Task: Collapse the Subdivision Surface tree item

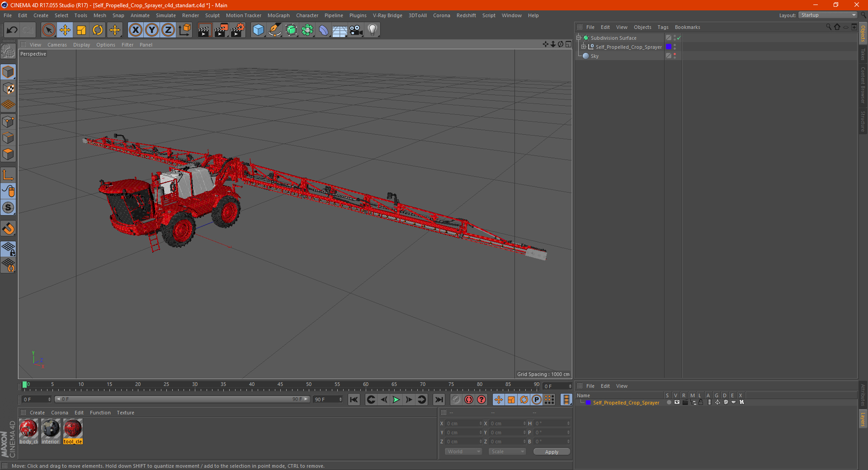Action: pos(578,38)
